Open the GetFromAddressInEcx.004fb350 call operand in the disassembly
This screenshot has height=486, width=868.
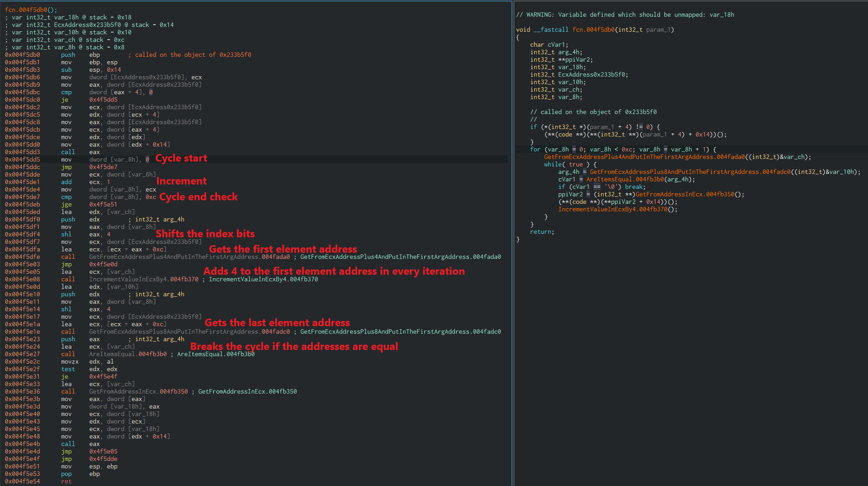[138, 391]
